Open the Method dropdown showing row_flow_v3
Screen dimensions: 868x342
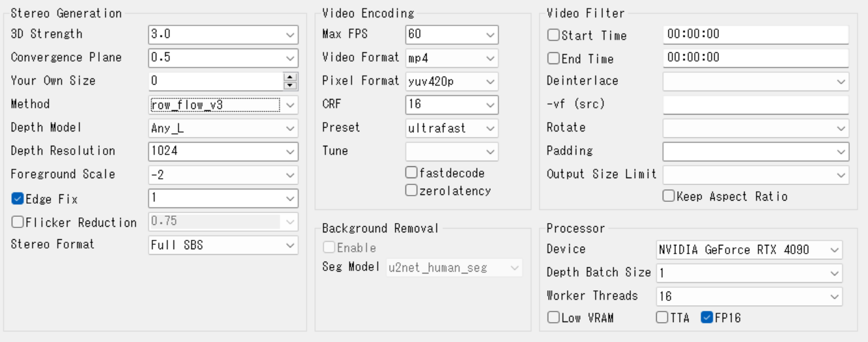tap(223, 105)
